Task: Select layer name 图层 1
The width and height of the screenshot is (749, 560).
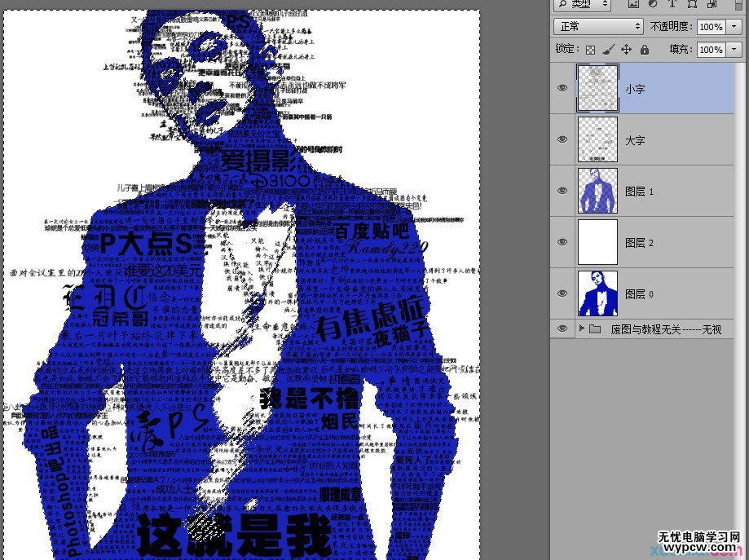Action: [x=639, y=192]
